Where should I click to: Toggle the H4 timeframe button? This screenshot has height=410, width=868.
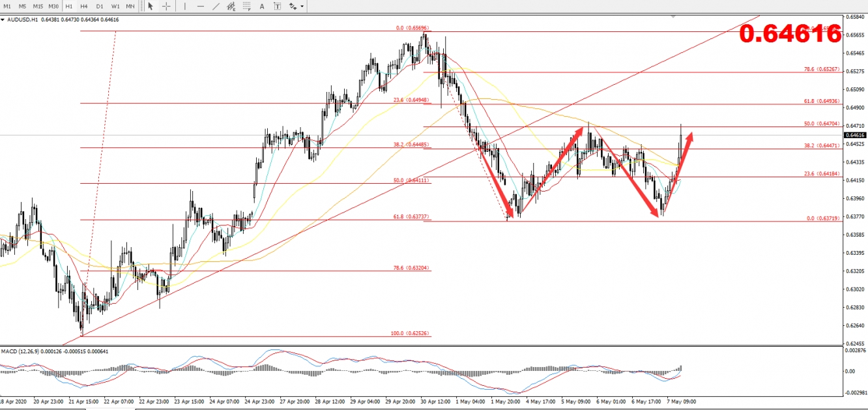84,7
